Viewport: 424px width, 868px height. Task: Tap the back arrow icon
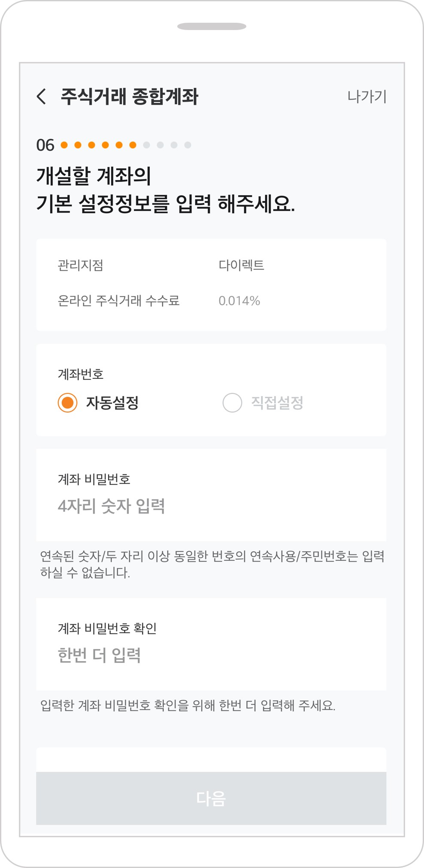pyautogui.click(x=42, y=97)
